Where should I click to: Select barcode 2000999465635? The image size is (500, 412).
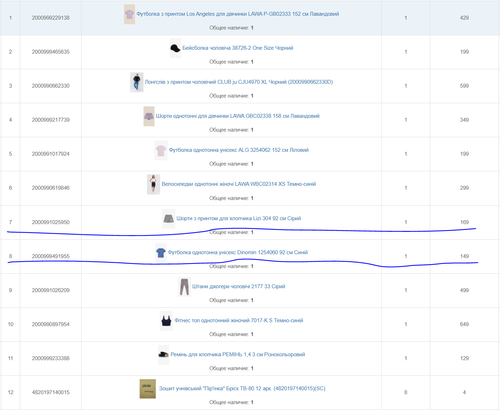click(51, 52)
